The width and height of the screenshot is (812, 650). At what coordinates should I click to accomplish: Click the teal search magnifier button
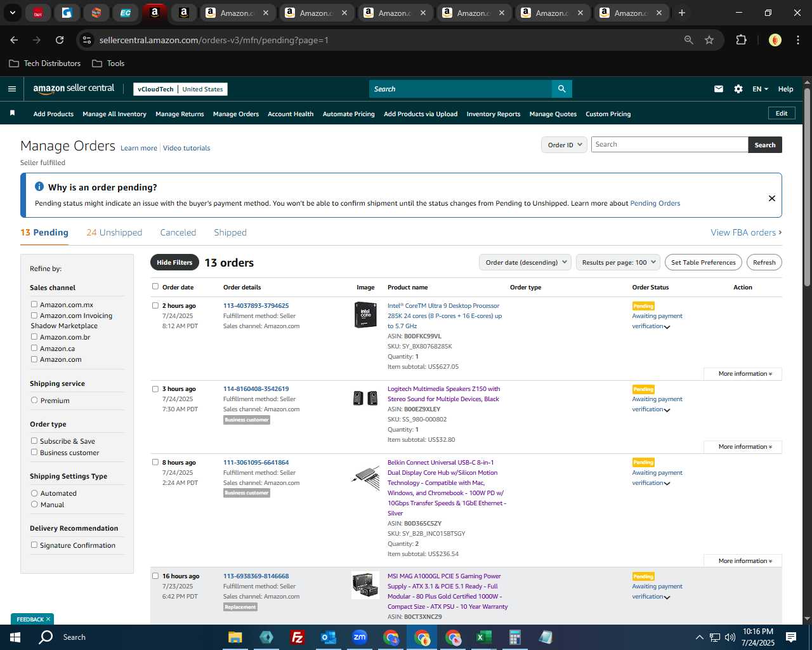[561, 89]
